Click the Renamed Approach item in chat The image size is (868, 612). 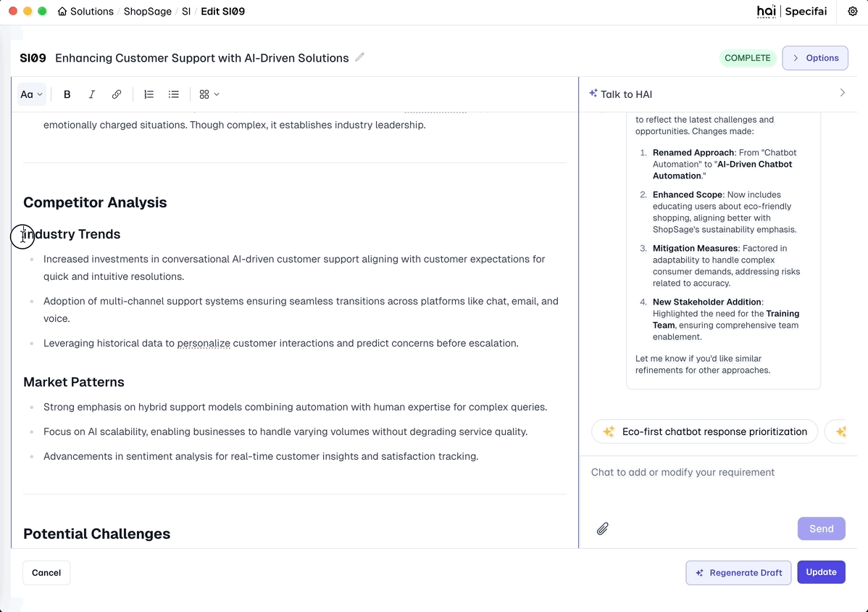point(726,164)
